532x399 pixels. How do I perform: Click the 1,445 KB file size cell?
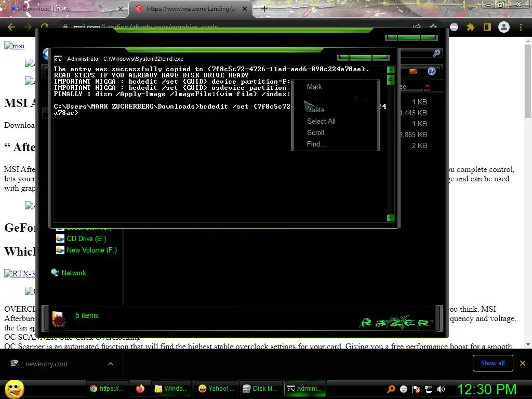413,113
